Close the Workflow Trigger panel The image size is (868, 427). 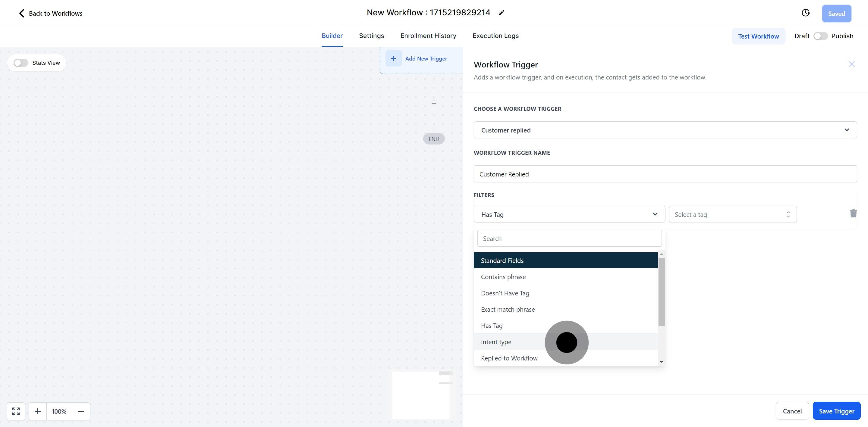(x=851, y=64)
